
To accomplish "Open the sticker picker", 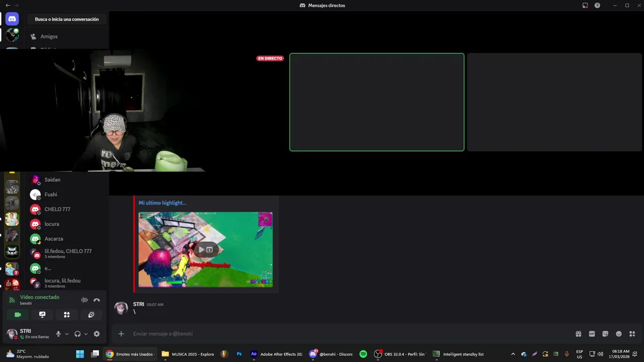I will (x=605, y=334).
